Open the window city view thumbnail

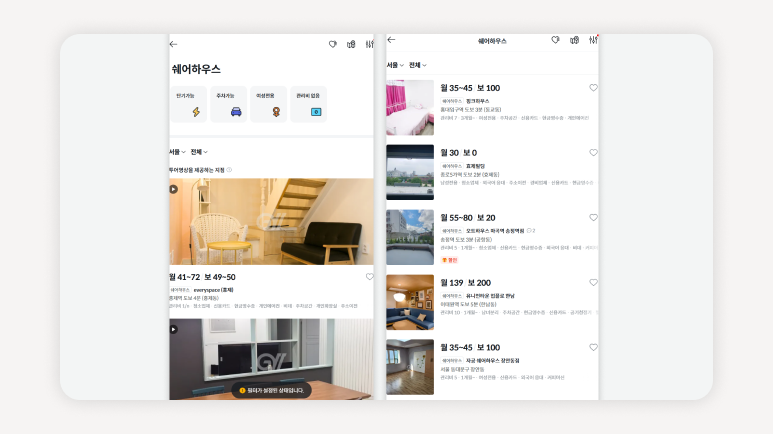click(x=410, y=172)
